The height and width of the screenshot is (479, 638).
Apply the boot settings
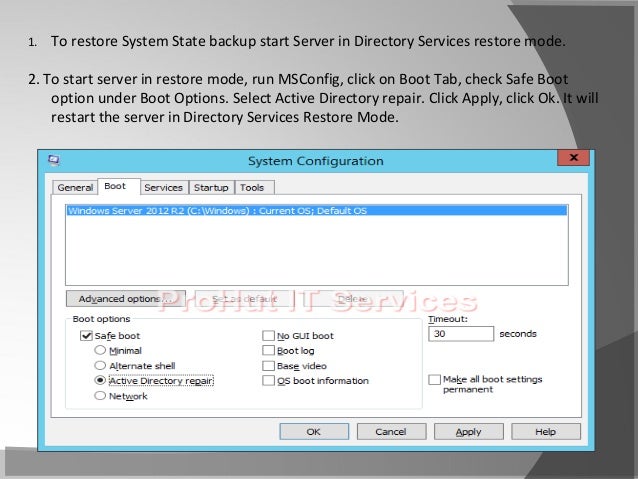point(468,431)
